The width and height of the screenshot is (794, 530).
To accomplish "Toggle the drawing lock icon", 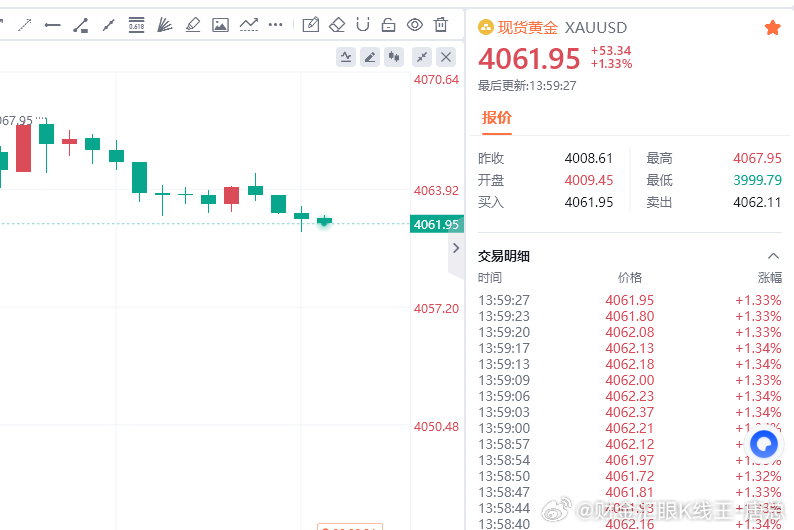I will tap(388, 24).
